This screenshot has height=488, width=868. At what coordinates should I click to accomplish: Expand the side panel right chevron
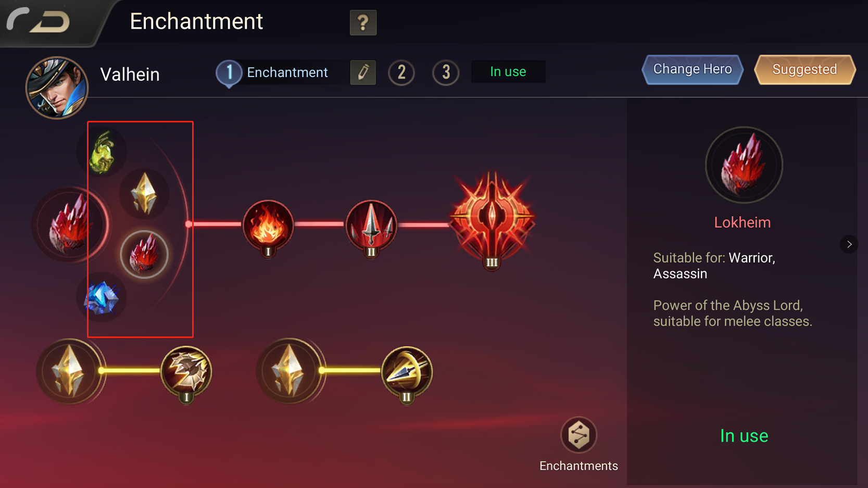[x=849, y=244]
